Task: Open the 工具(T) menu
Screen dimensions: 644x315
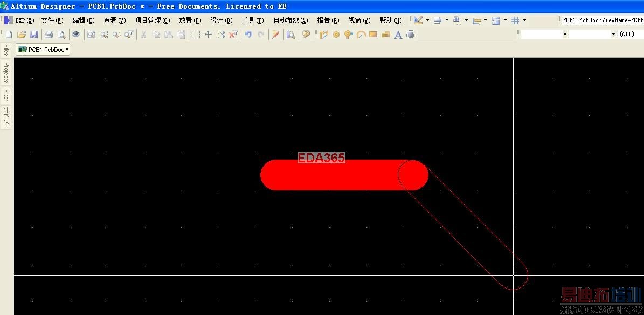Action: click(253, 20)
